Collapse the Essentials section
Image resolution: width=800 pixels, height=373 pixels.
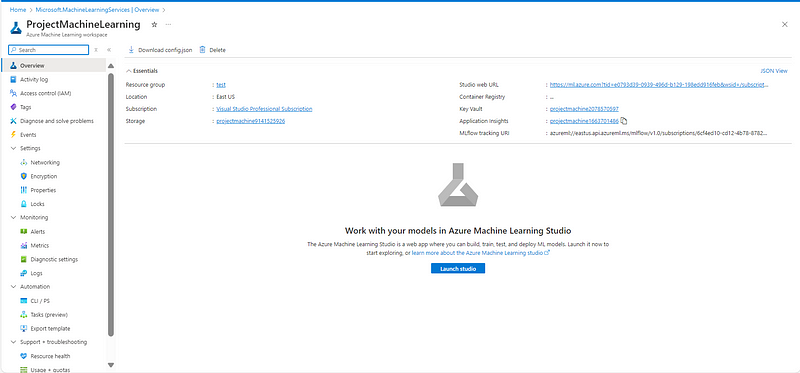(x=129, y=71)
